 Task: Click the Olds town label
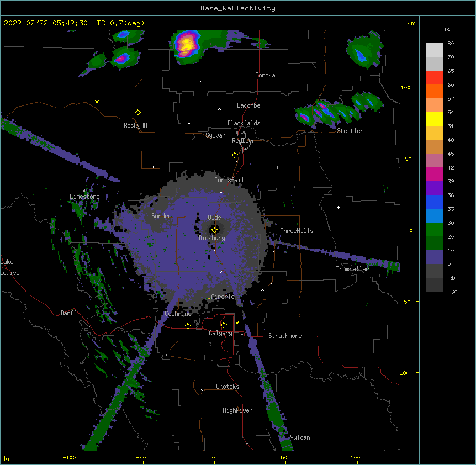point(214,218)
